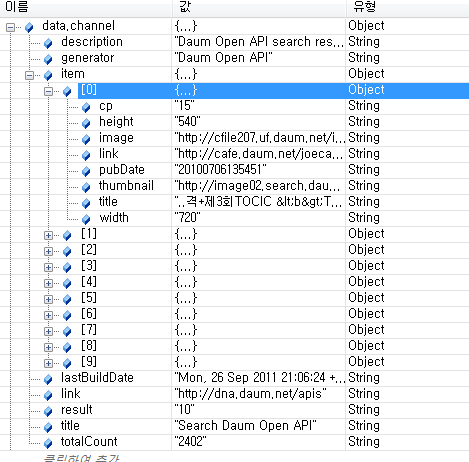Image resolution: width=469 pixels, height=462 pixels.
Task: Click the cube icon beside [5]
Action: [x=67, y=299]
